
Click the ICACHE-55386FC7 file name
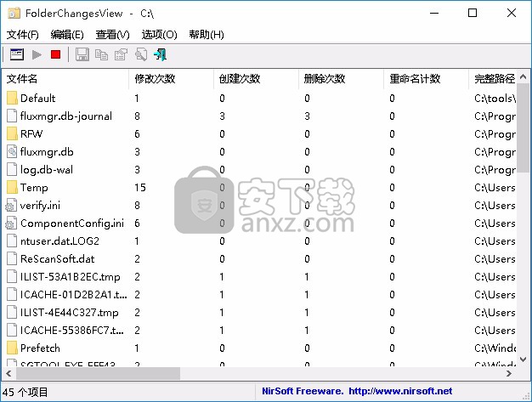point(72,330)
